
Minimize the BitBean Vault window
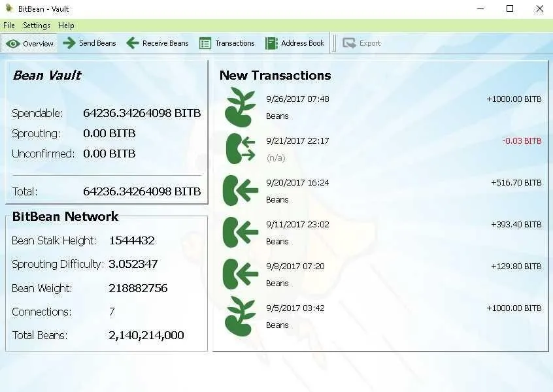coord(480,8)
